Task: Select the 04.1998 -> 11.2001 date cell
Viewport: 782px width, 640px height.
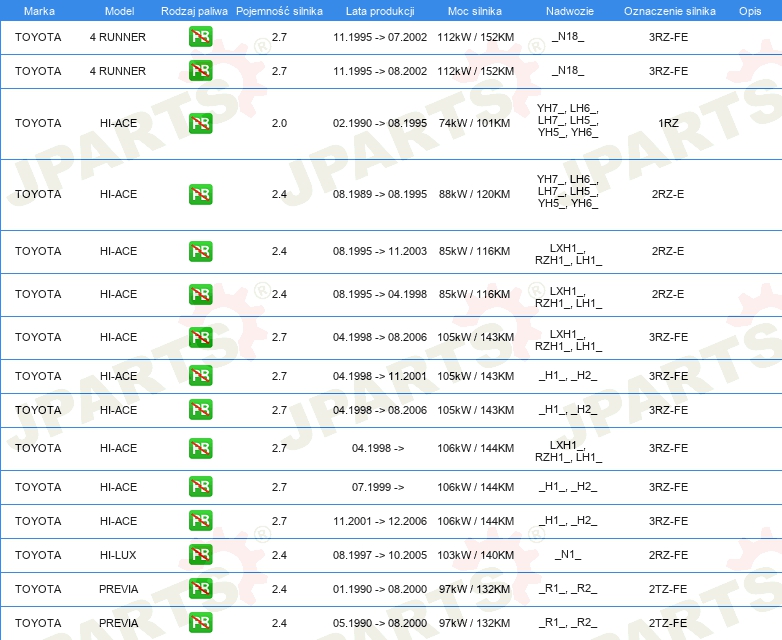Action: tap(380, 376)
